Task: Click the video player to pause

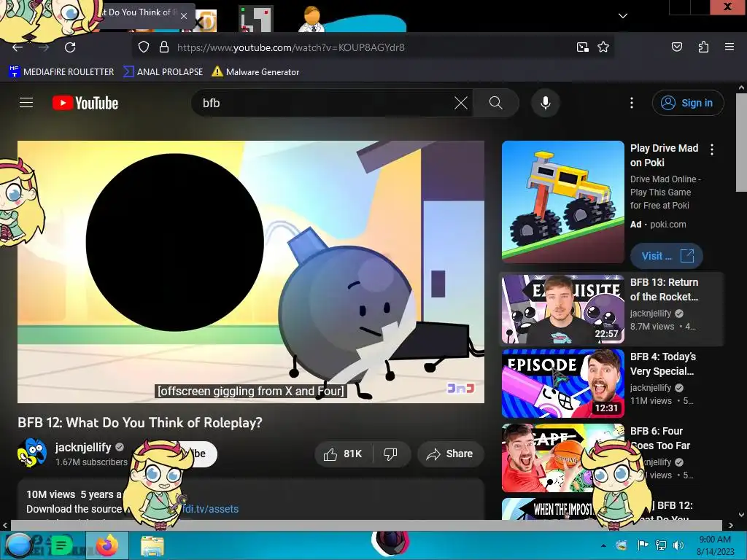Action: [x=251, y=271]
